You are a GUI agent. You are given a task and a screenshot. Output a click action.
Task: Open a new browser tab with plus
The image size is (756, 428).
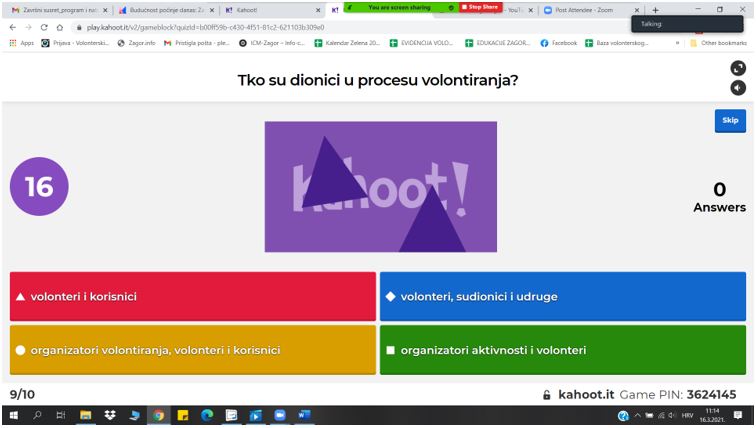pyautogui.click(x=656, y=10)
